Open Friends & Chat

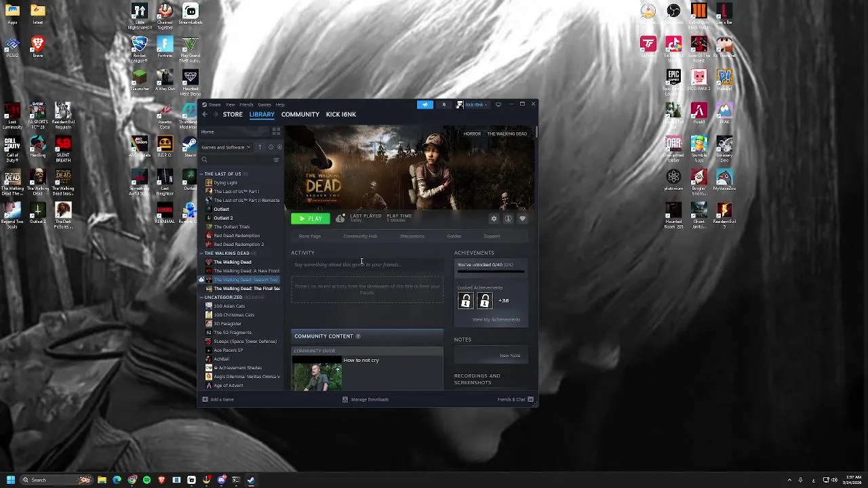pyautogui.click(x=515, y=400)
